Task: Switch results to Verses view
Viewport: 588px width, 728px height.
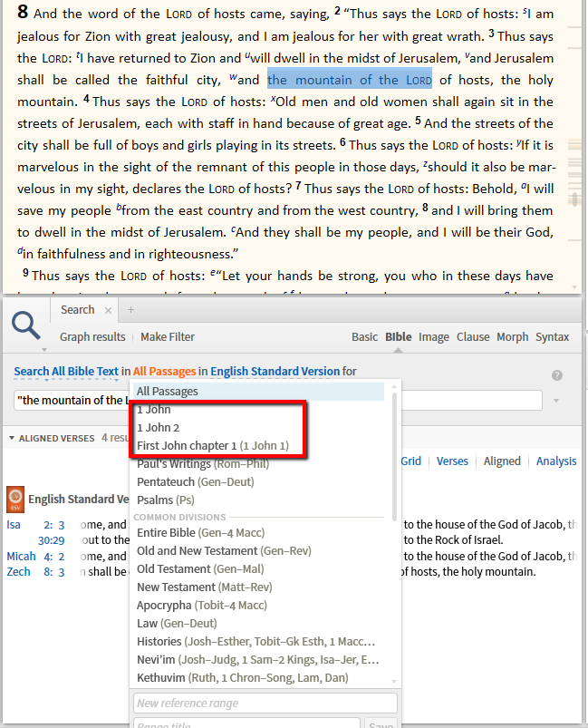Action: [x=452, y=461]
